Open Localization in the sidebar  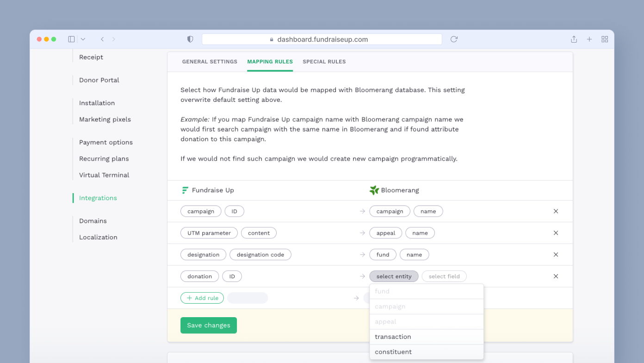click(98, 237)
